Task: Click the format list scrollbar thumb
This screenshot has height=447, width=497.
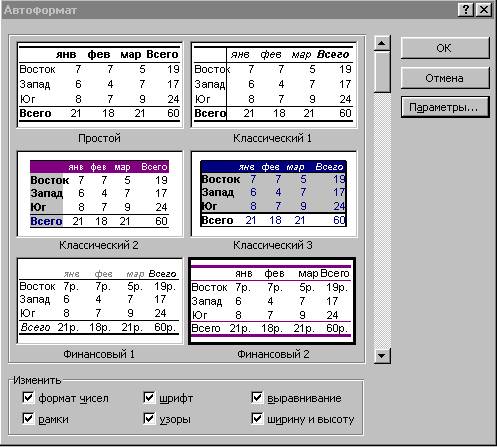Action: 382,72
